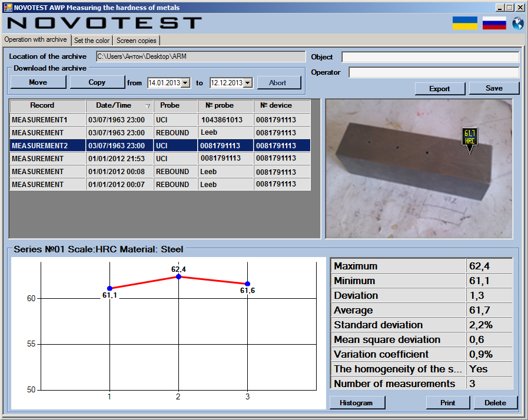Show the Histogram view
Viewport: 528px width, 420px height.
click(358, 403)
